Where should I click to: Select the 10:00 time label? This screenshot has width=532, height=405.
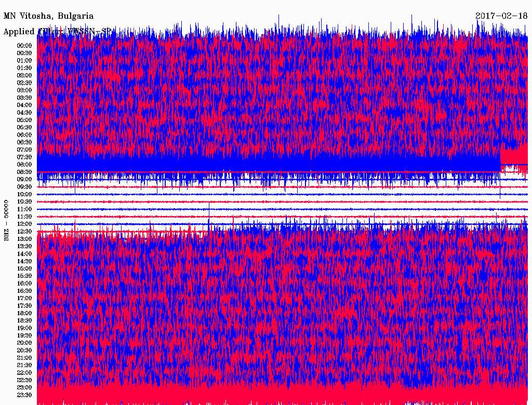tap(24, 194)
